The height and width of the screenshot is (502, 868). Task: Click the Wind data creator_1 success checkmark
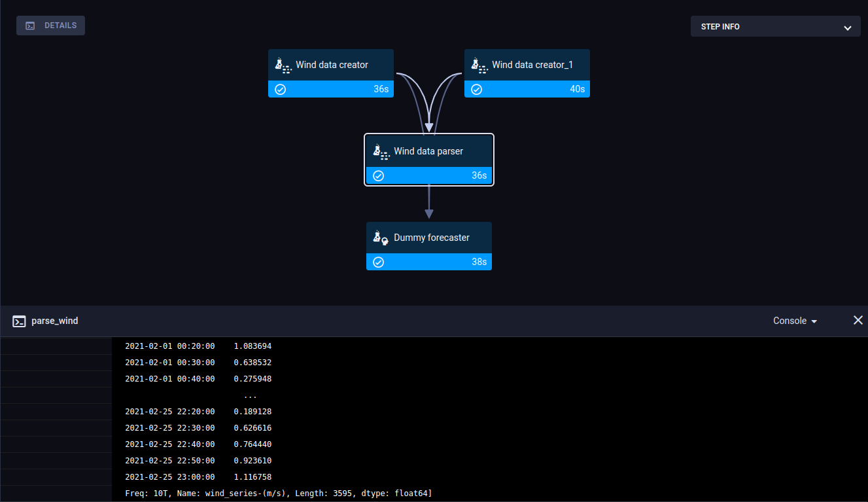click(477, 90)
